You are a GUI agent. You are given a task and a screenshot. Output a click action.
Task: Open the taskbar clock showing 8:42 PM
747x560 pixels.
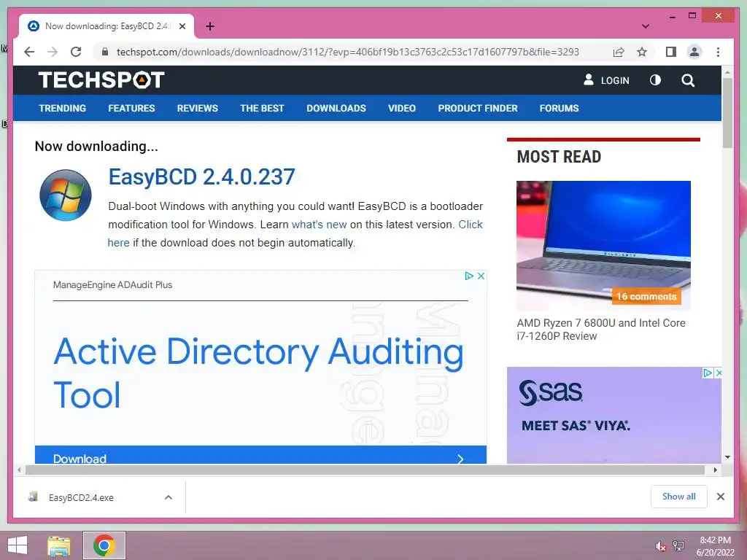click(715, 546)
